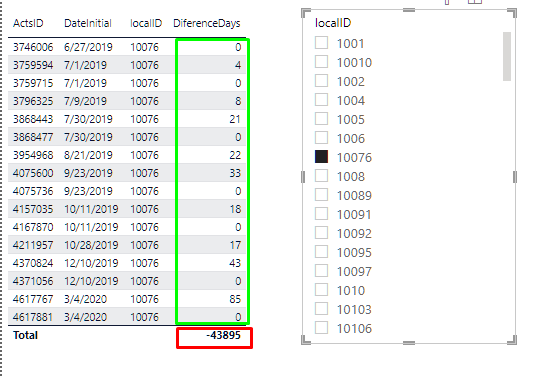
Task: Select ActsID cell 4157035
Action: (33, 209)
